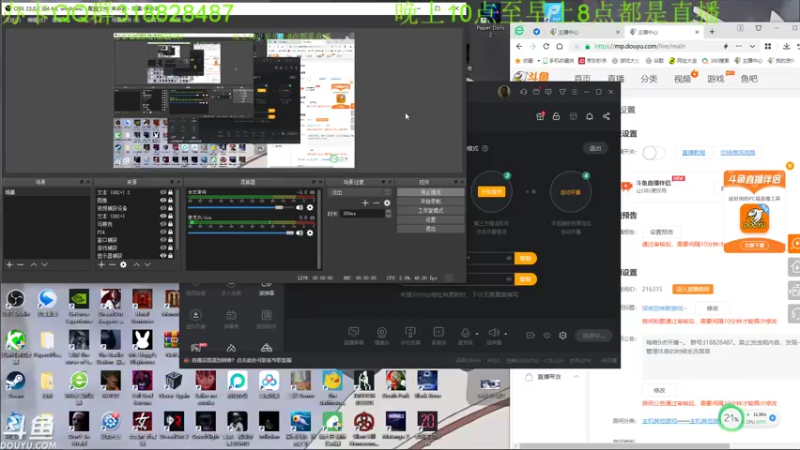Screen dimensions: 800x450
Task: Toggle lock of 文本 (GDI+) 2 source
Action: click(x=170, y=192)
